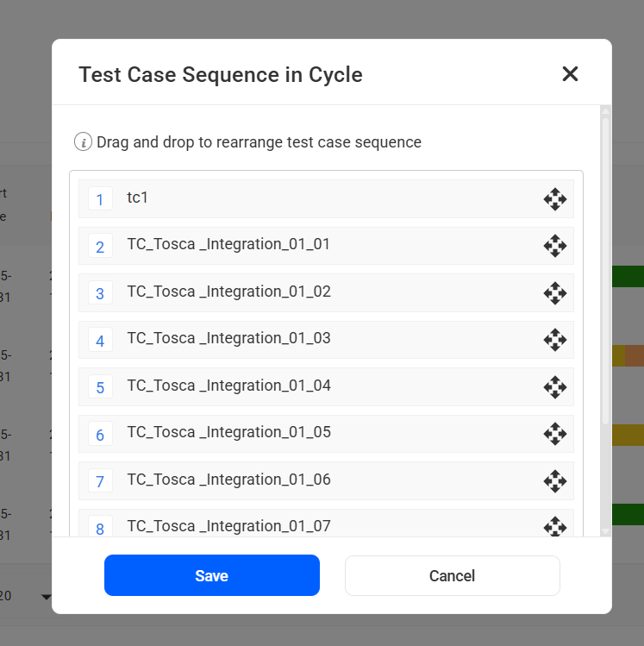This screenshot has height=646, width=644.
Task: Click the drag handle of TC_Tosca _Integration_01_04
Action: pyautogui.click(x=554, y=387)
